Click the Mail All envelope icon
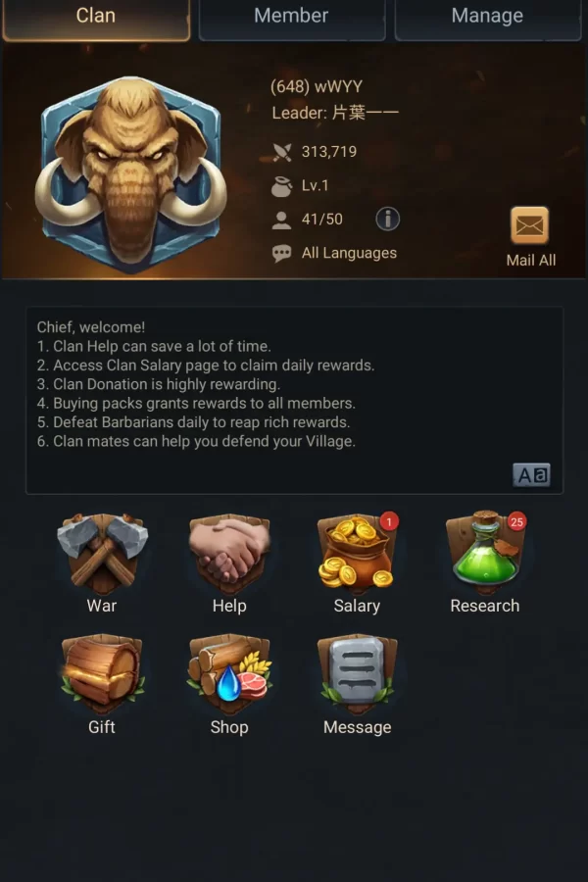 point(529,225)
